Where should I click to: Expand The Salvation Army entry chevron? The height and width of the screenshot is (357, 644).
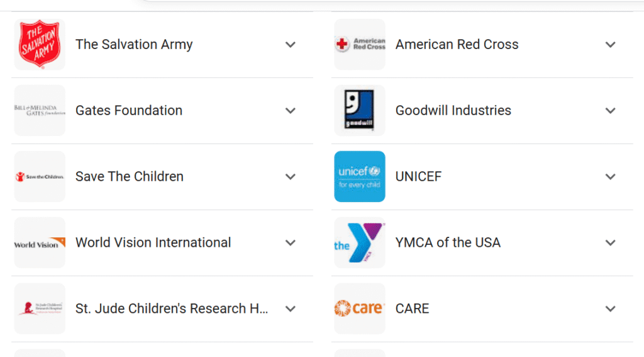(290, 45)
